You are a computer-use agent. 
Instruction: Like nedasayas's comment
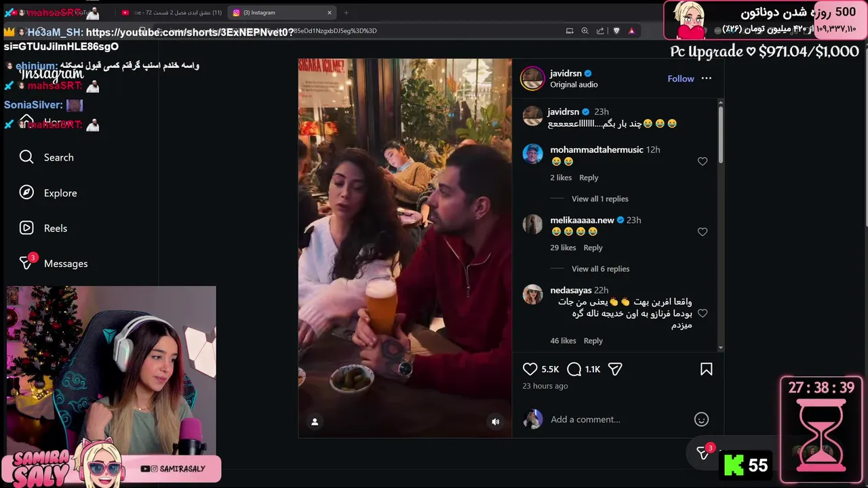point(703,313)
